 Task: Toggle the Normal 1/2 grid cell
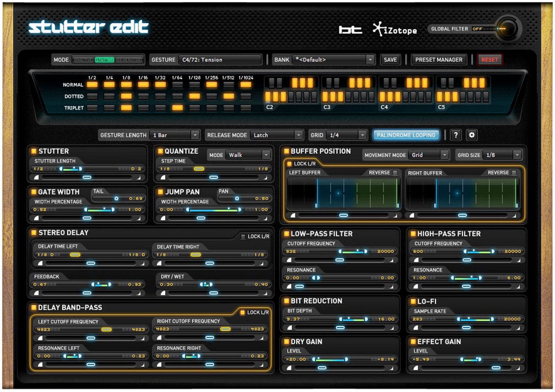tap(92, 85)
